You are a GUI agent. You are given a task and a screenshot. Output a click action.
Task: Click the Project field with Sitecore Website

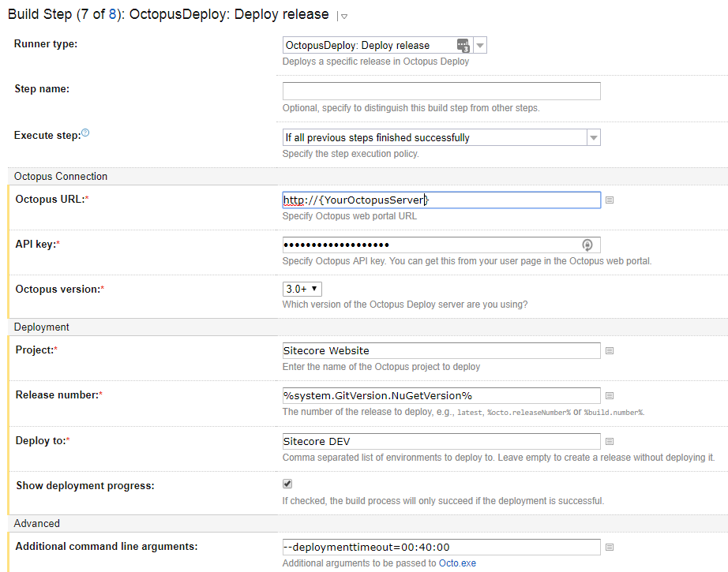coord(441,351)
